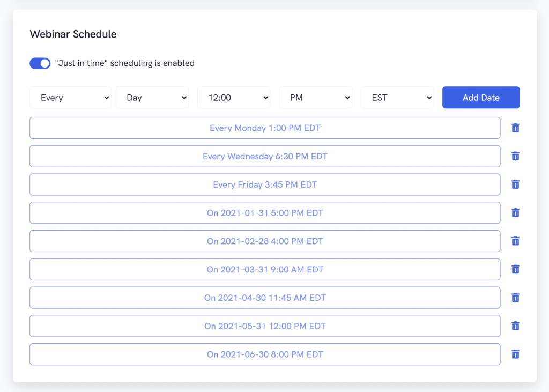Click the On 2021-05-31 12:00 PM EDT entry
Viewport: 549px width, 392px height.
pos(265,326)
